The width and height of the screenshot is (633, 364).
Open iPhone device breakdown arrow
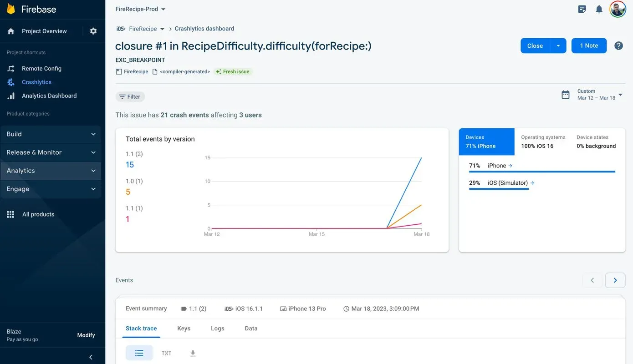click(510, 166)
